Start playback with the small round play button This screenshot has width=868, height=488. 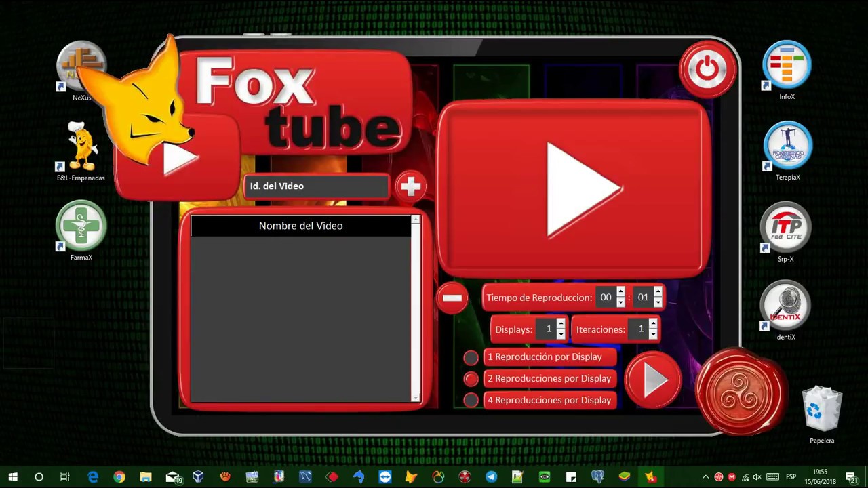[x=652, y=380]
